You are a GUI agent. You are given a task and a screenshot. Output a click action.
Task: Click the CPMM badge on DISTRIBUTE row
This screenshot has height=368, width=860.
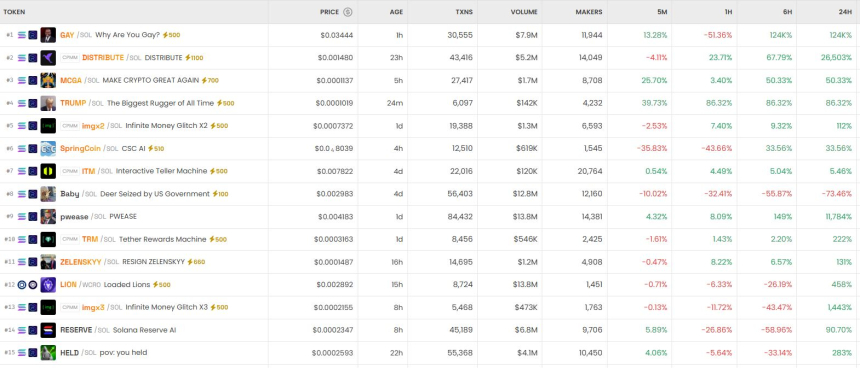point(70,58)
